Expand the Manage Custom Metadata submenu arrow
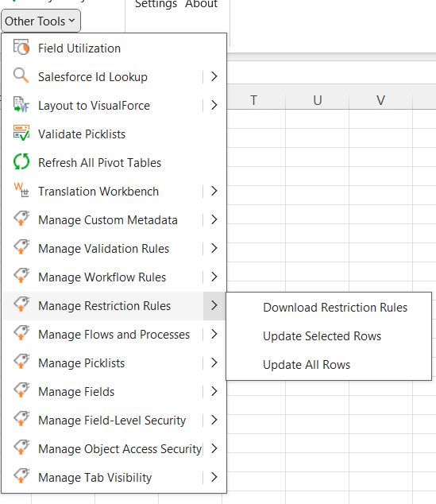 [x=214, y=219]
